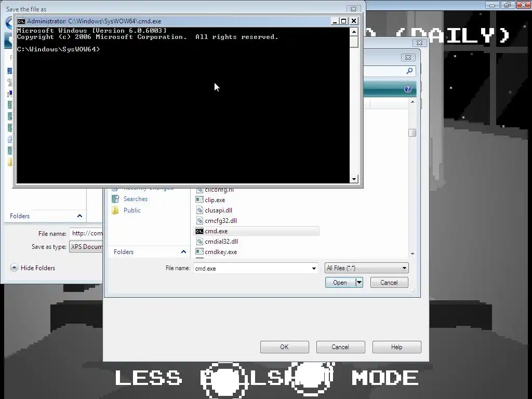Click the Public folder icon

115,210
